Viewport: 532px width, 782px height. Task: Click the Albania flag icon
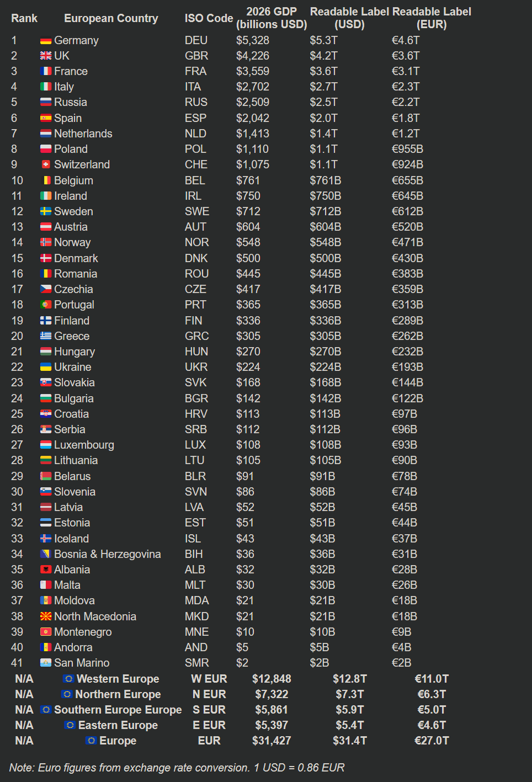click(x=46, y=570)
